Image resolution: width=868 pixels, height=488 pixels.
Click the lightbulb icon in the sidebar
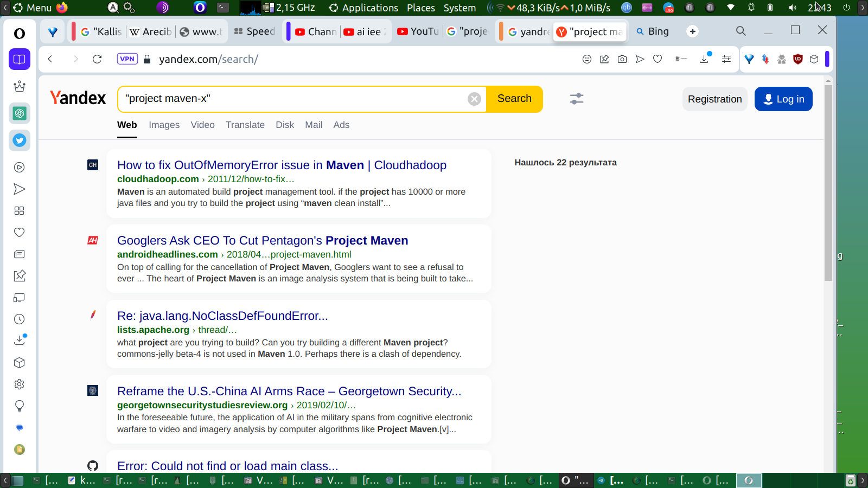[20, 406]
